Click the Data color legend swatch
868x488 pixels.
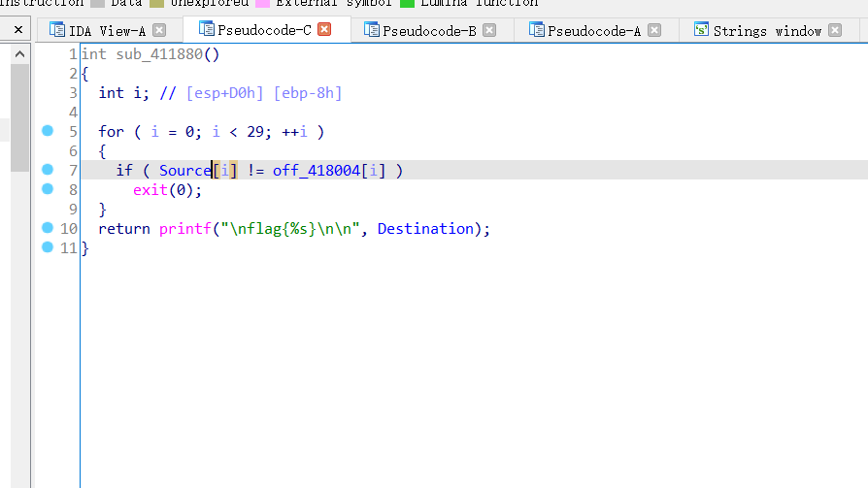97,3
